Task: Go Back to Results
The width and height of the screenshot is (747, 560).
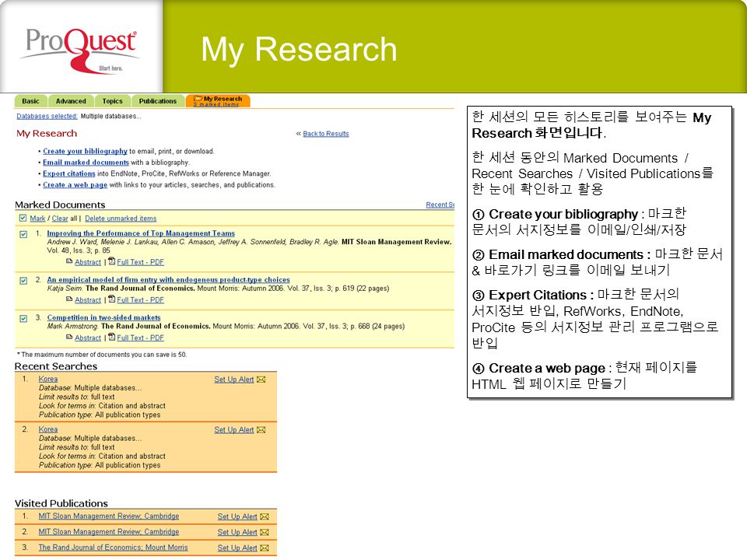Action: coord(326,134)
